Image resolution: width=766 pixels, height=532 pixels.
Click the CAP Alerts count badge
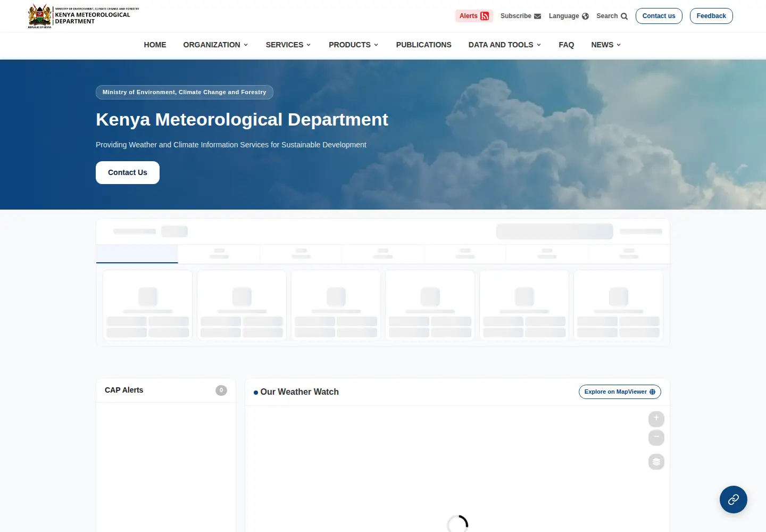point(221,390)
